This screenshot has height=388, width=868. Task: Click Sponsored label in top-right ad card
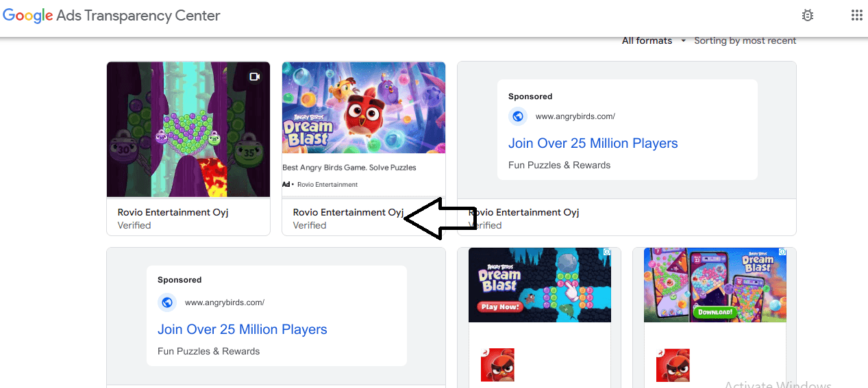point(530,96)
